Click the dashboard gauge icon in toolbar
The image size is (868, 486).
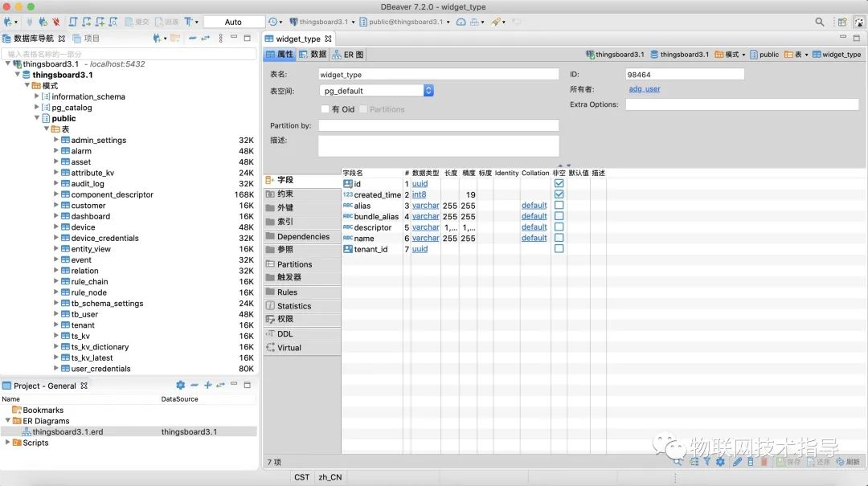(x=461, y=22)
